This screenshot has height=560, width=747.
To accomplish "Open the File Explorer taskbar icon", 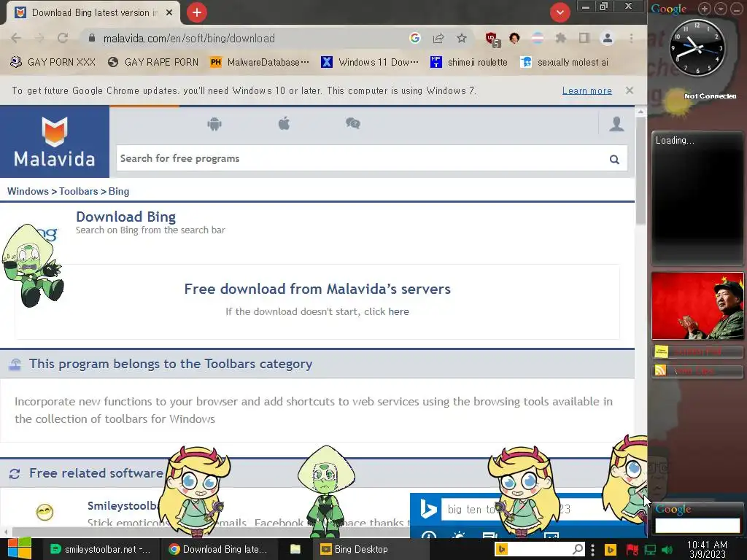I will click(295, 549).
